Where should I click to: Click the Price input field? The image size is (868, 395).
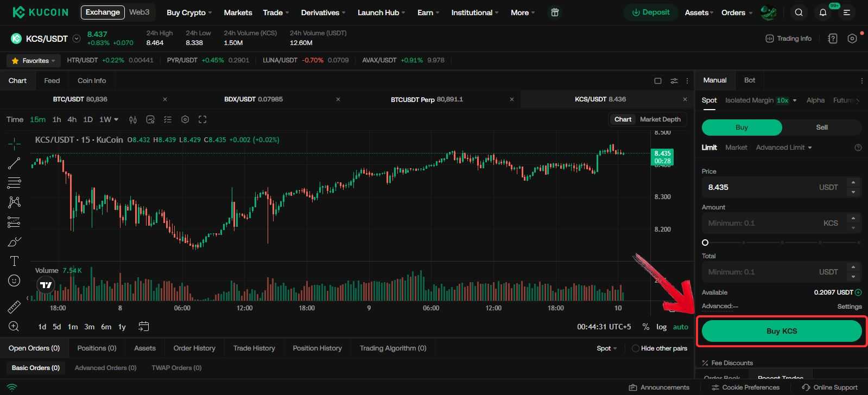pos(782,187)
